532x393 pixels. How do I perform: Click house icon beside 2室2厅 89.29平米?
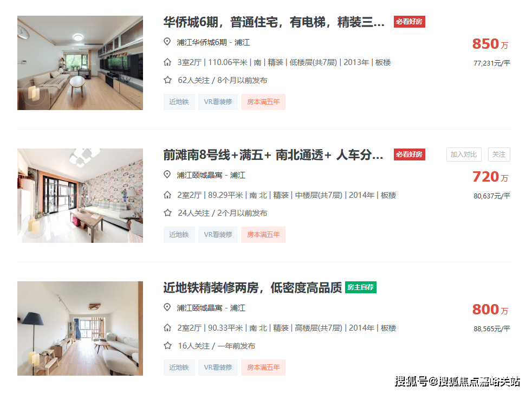pyautogui.click(x=167, y=195)
